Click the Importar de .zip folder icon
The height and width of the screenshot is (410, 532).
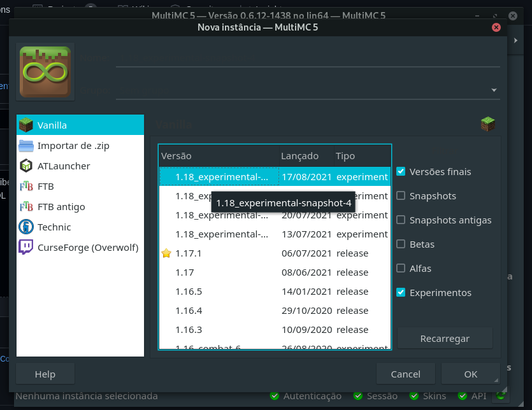coord(27,145)
